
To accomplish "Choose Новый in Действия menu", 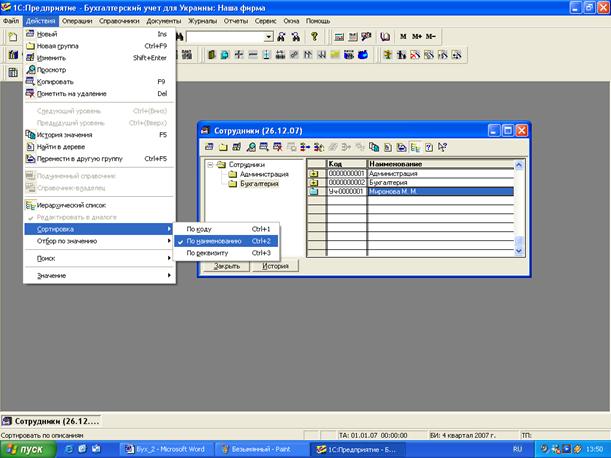I will coord(99,34).
